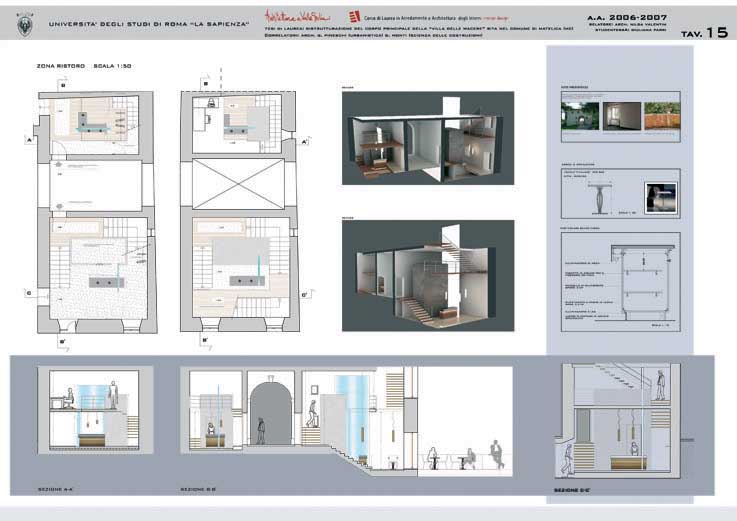Open the upper floor plan with the crossed void
This screenshot has height=521, width=737.
(240, 212)
